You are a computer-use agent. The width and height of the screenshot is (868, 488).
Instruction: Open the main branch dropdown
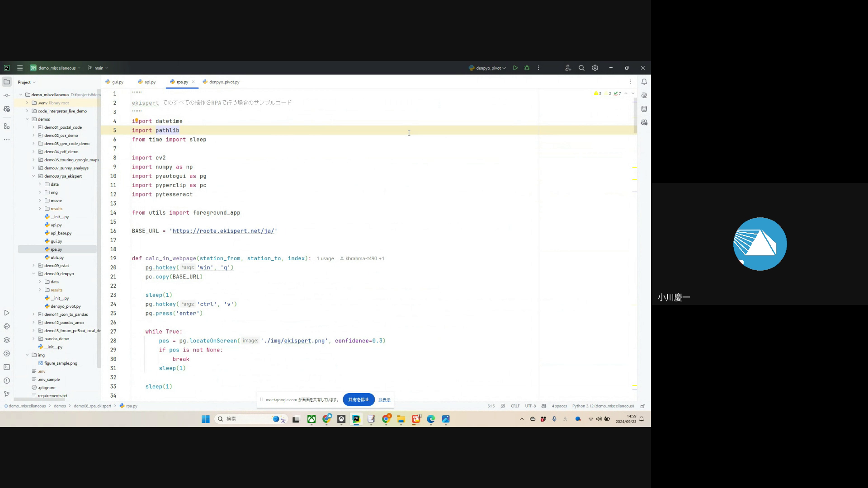click(x=99, y=68)
